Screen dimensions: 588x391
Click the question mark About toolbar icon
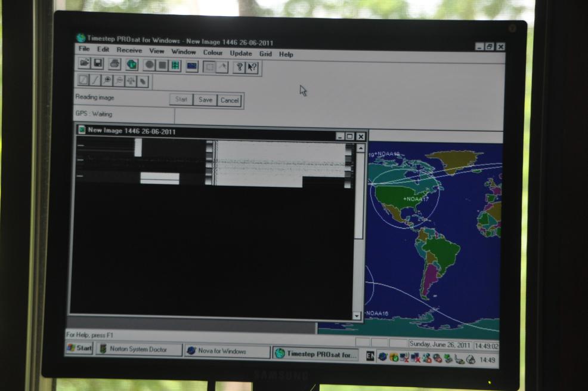(239, 68)
